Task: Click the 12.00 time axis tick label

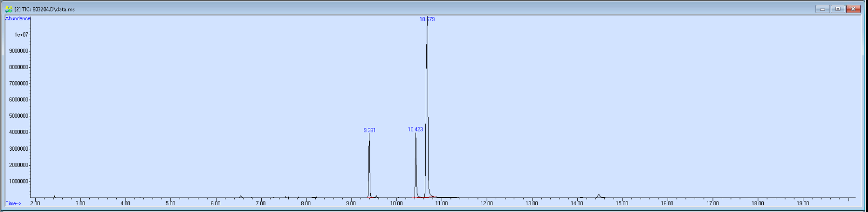Action: (x=487, y=204)
